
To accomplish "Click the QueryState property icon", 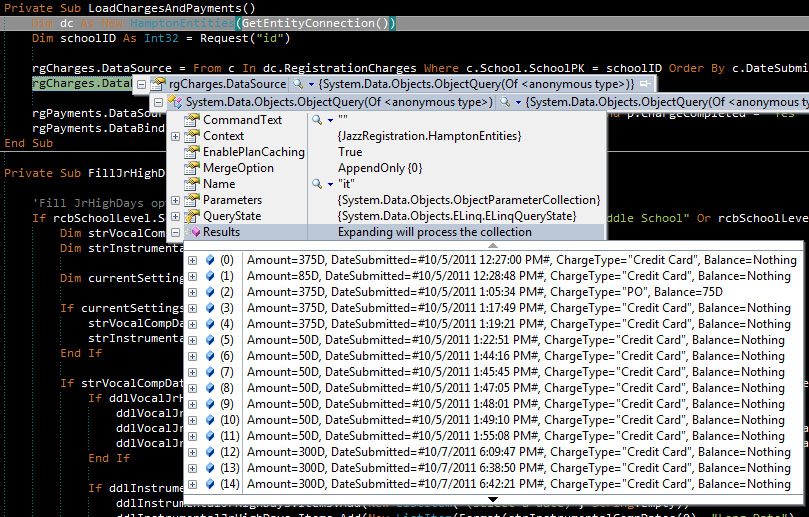I will (x=191, y=216).
